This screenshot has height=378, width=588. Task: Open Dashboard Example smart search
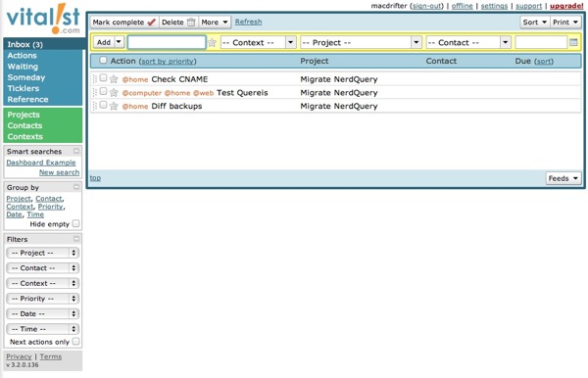41,163
